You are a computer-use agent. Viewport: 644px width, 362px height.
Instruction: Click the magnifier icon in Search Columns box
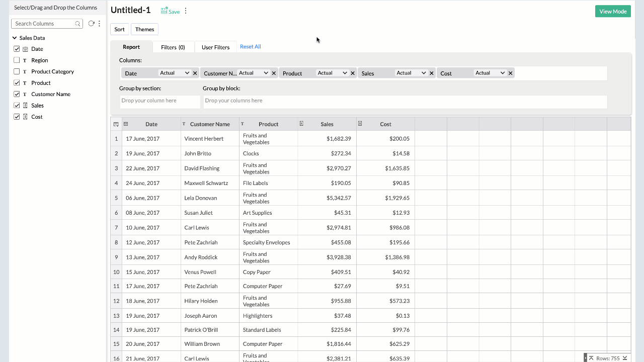[x=77, y=23]
